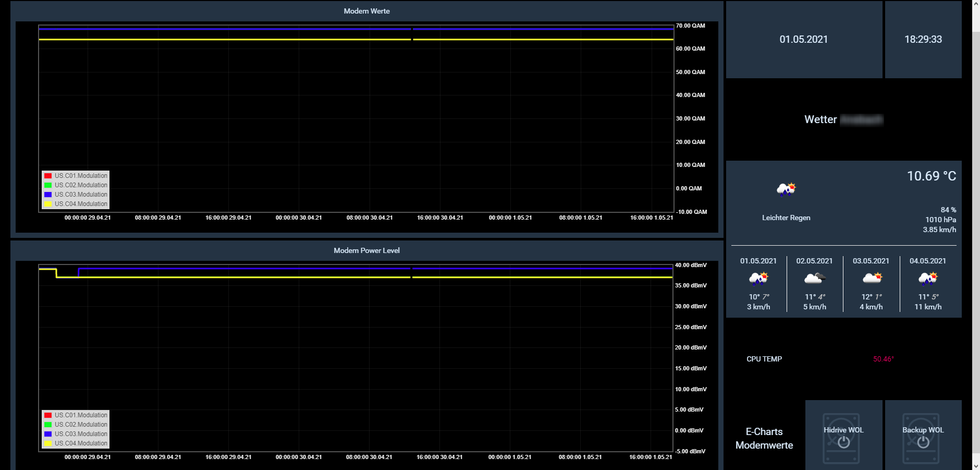Click the date tile 01.05.2021
The height and width of the screenshot is (470, 980).
pyautogui.click(x=804, y=40)
